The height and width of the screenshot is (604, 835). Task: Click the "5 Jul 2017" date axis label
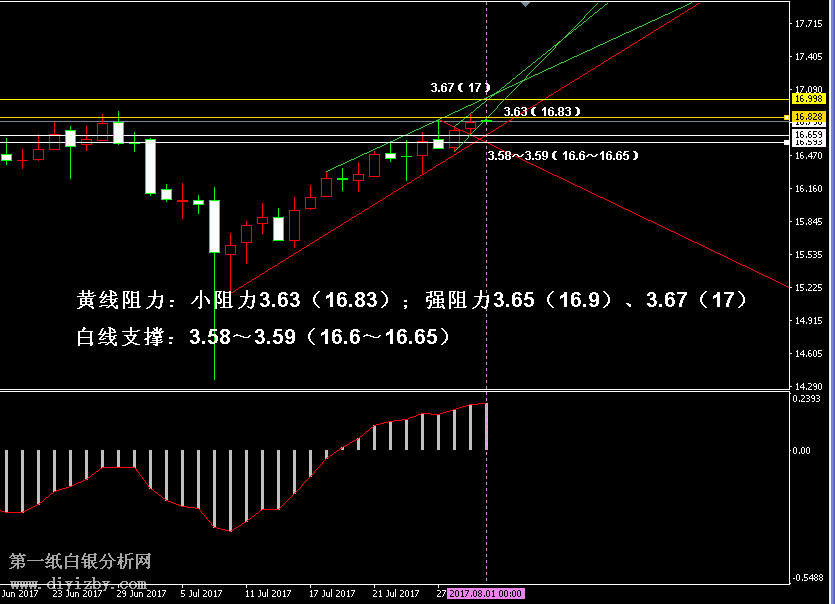tap(201, 594)
